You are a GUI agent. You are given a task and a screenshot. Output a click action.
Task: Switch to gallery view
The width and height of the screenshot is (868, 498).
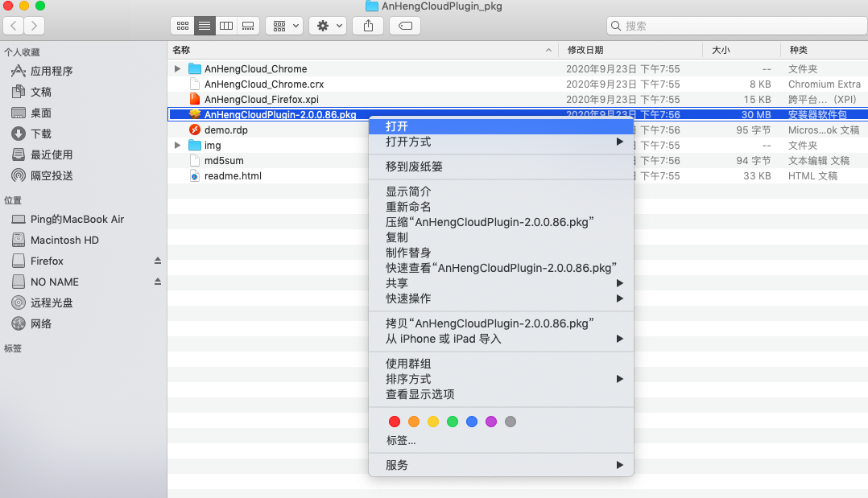(x=248, y=26)
